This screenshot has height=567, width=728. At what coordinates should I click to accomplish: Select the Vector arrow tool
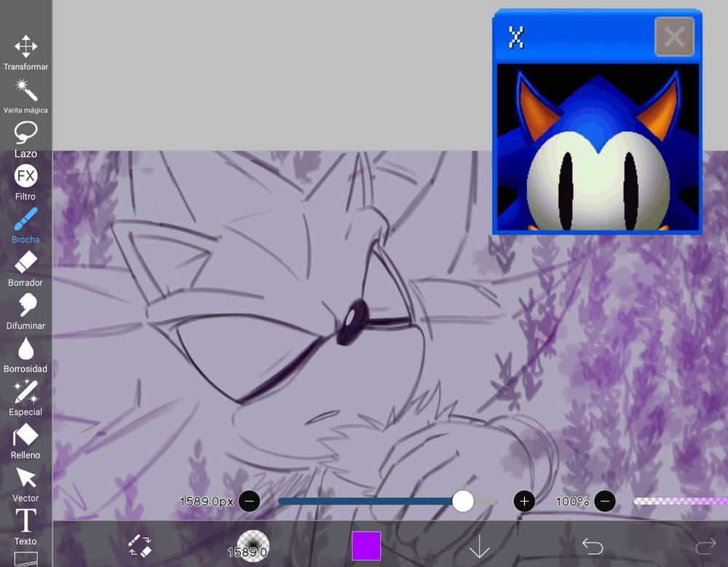tap(26, 484)
